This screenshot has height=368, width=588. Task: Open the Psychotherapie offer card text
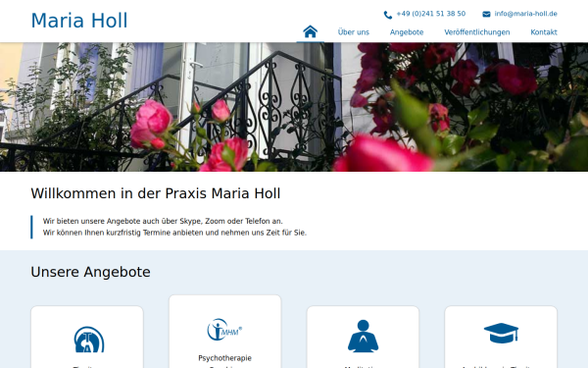point(224,358)
